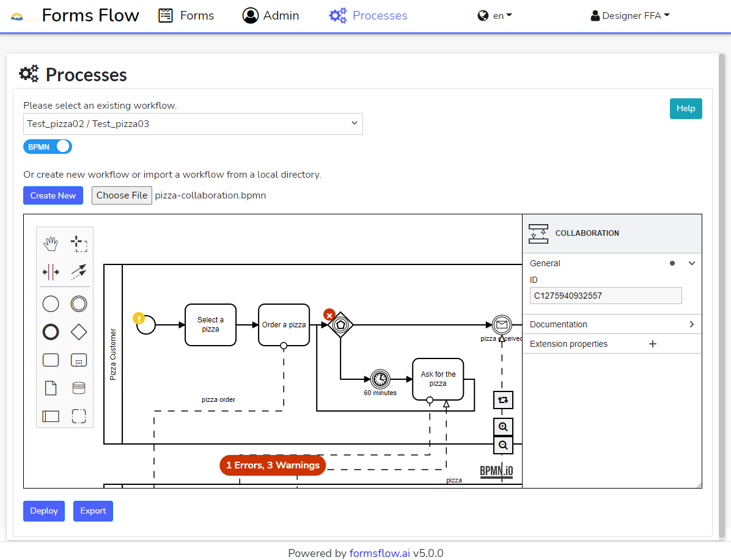Click the Create New button
Image resolution: width=731 pixels, height=560 pixels.
pos(53,196)
